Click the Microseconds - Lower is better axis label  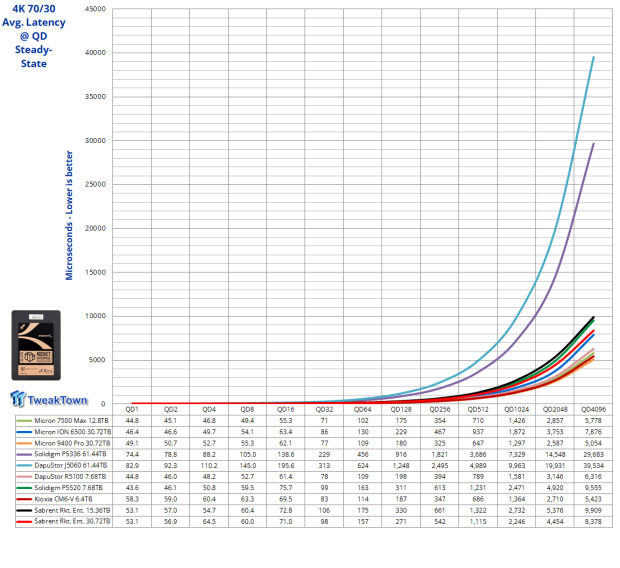tap(69, 215)
